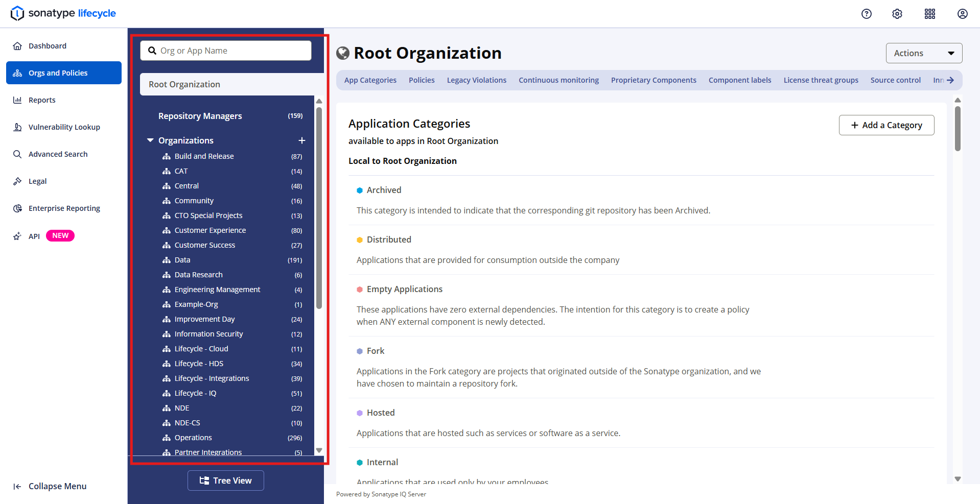This screenshot has height=504, width=980.
Task: Click Collapse Menu at bottom
Action: [x=50, y=486]
